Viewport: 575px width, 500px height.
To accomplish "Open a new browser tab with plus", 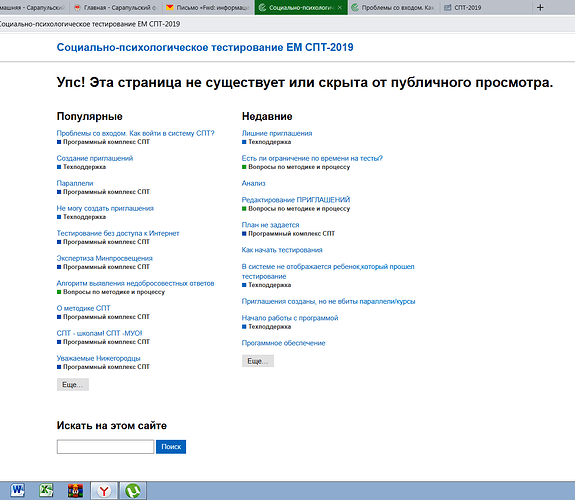I will coord(540,7).
